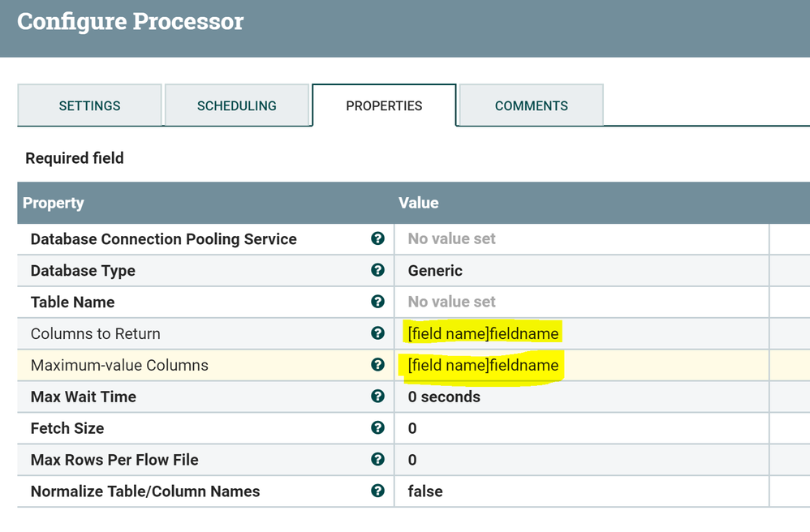Viewport: 810px width, 532px height.
Task: Open Database Connection Pooling Service value selector
Action: pos(452,238)
